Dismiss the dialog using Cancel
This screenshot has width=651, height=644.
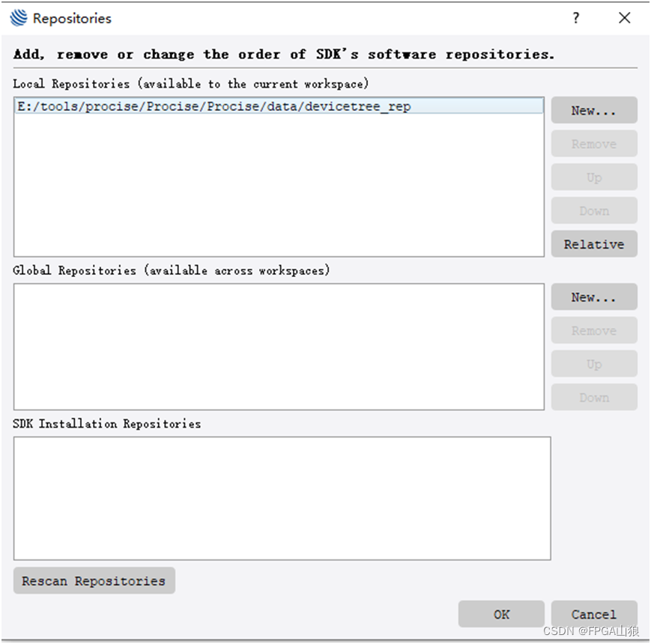(593, 613)
